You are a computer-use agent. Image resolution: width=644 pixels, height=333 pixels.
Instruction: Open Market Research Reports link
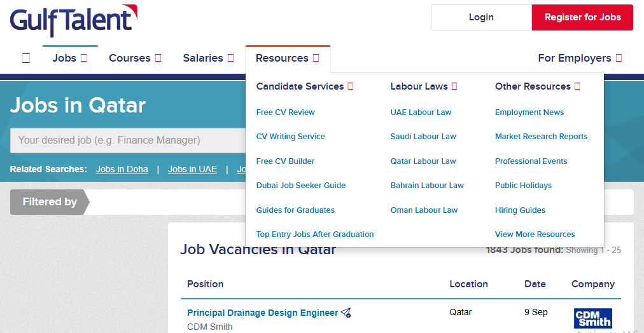point(542,137)
